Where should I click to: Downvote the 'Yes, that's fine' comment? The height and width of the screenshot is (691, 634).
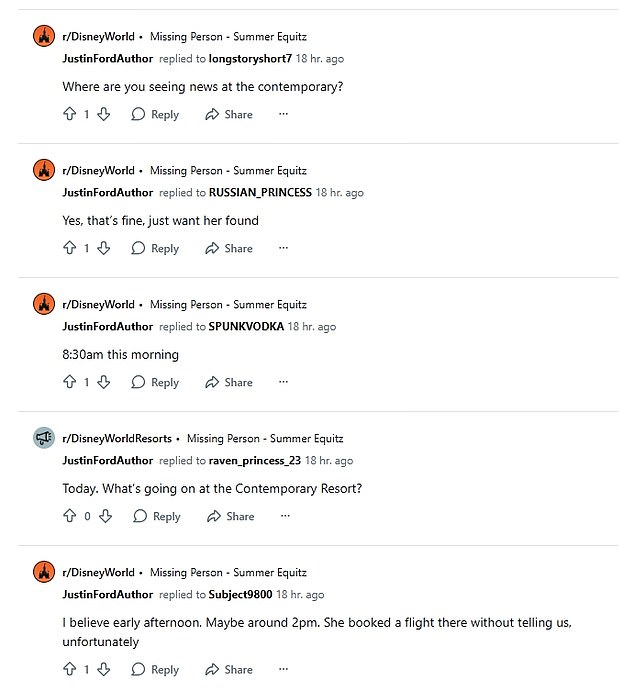click(103, 248)
